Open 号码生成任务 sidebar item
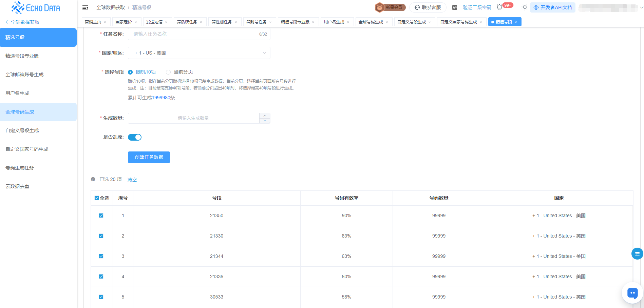The width and height of the screenshot is (644, 308). pos(38,168)
